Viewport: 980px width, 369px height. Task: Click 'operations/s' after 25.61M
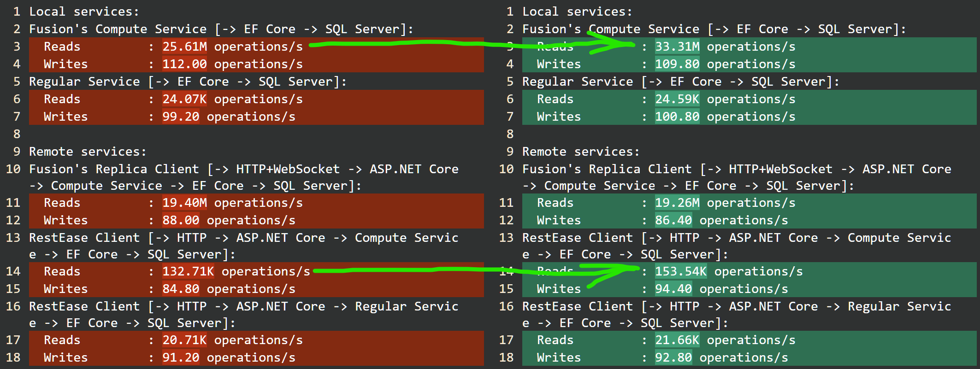[x=259, y=47]
